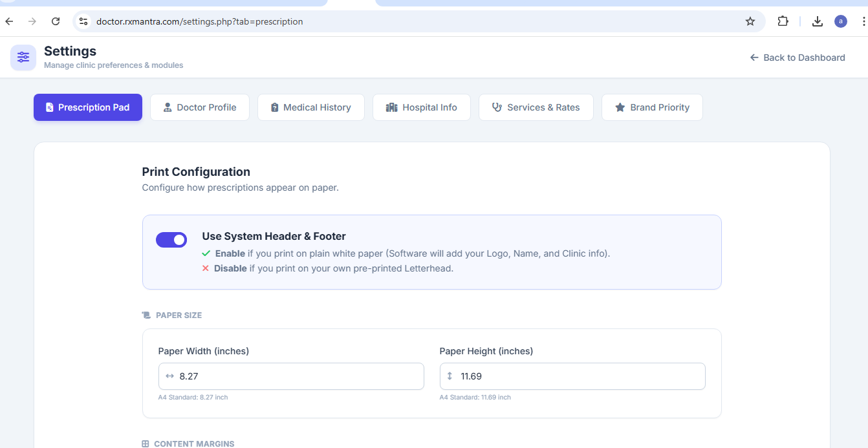Viewport: 868px width, 448px height.
Task: Click the Paper Height input field
Action: (579, 376)
